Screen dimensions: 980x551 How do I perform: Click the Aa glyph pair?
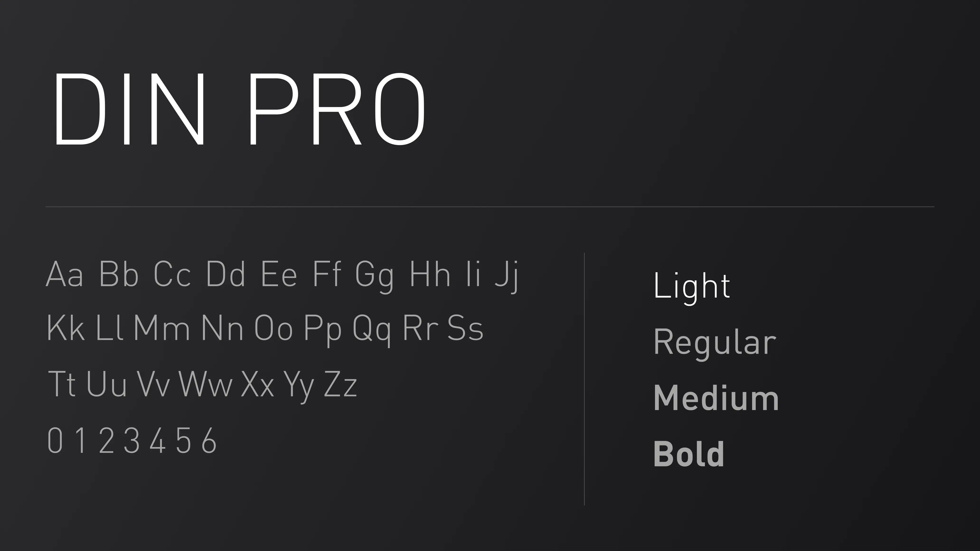pyautogui.click(x=64, y=274)
